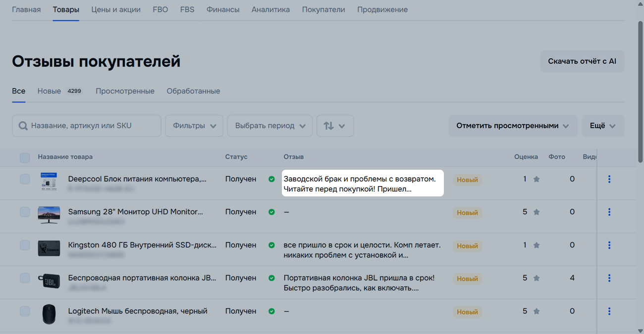Open the sort order dropdown

(335, 126)
